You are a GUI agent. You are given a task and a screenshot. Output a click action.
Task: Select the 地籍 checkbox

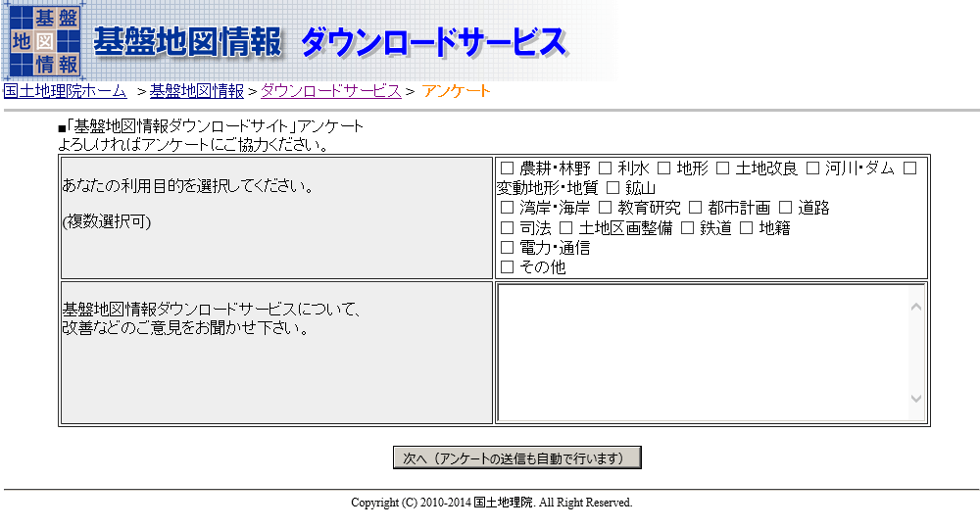(x=746, y=228)
